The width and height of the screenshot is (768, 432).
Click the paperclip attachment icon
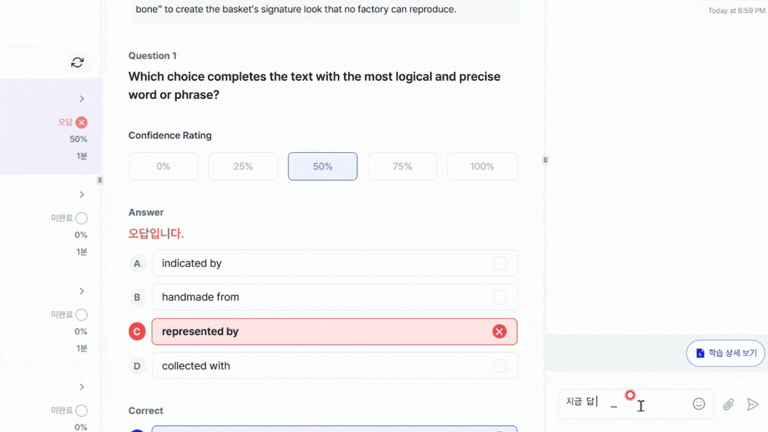pyautogui.click(x=728, y=404)
